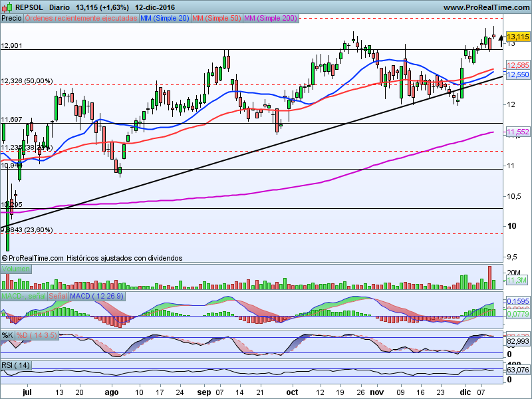
Task: Click the Históricos ajustados con dividendos note
Action: (x=124, y=258)
